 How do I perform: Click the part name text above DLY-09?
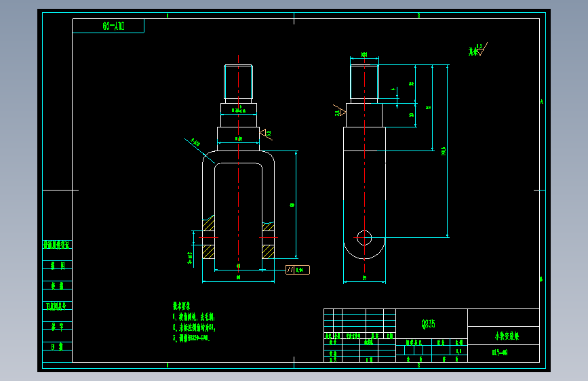507,336
